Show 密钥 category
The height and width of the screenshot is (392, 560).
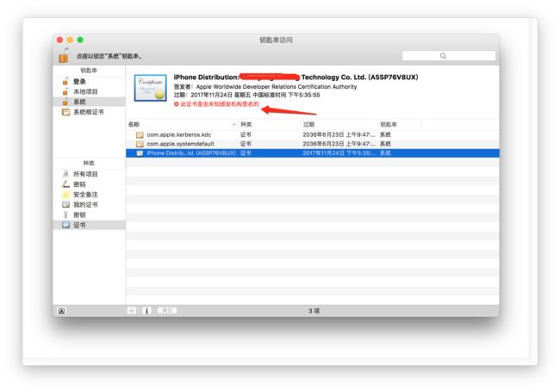click(89, 215)
